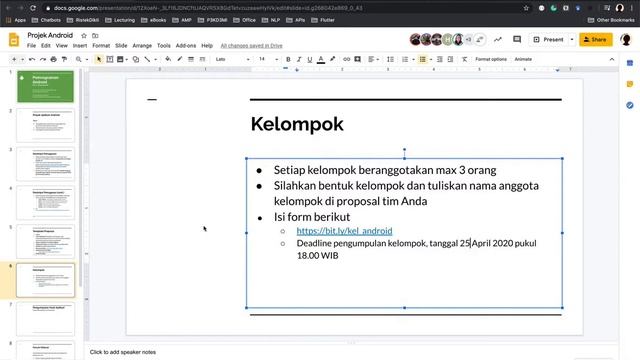Open the text align dropdown
The height and width of the screenshot is (360, 640).
[x=373, y=60]
